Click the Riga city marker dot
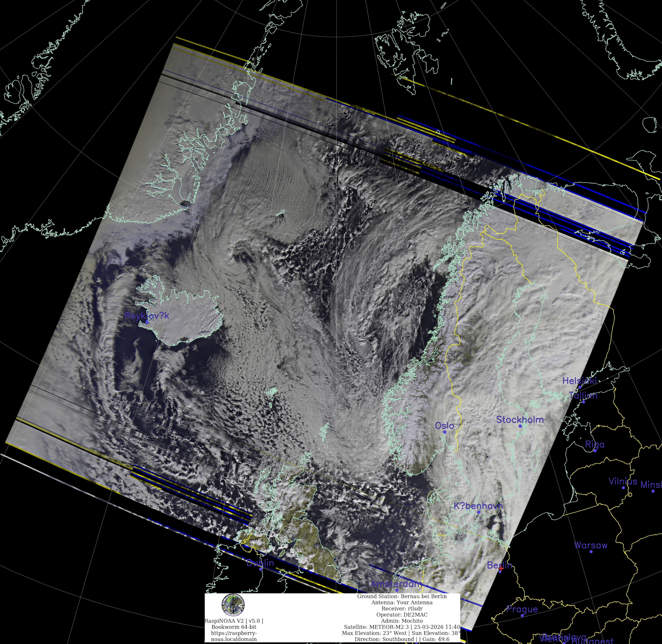662x644 pixels. coord(595,451)
